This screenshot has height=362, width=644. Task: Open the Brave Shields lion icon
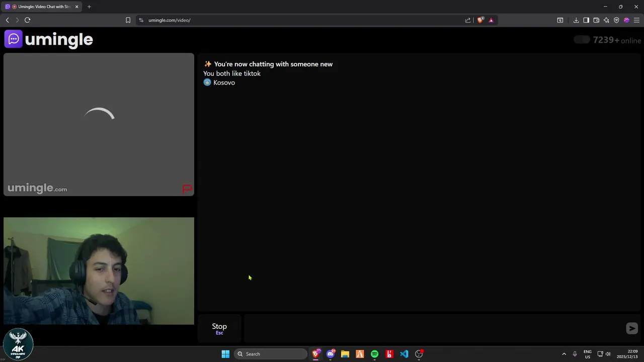tap(480, 20)
